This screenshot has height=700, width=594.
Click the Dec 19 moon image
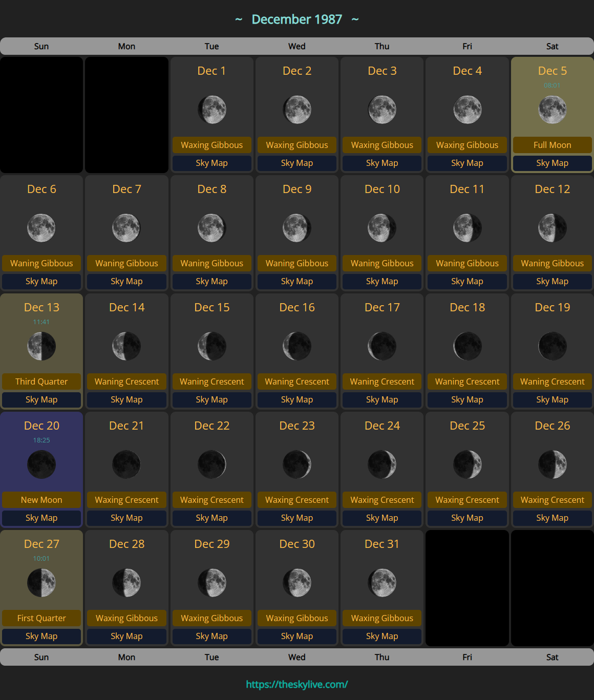pos(553,346)
